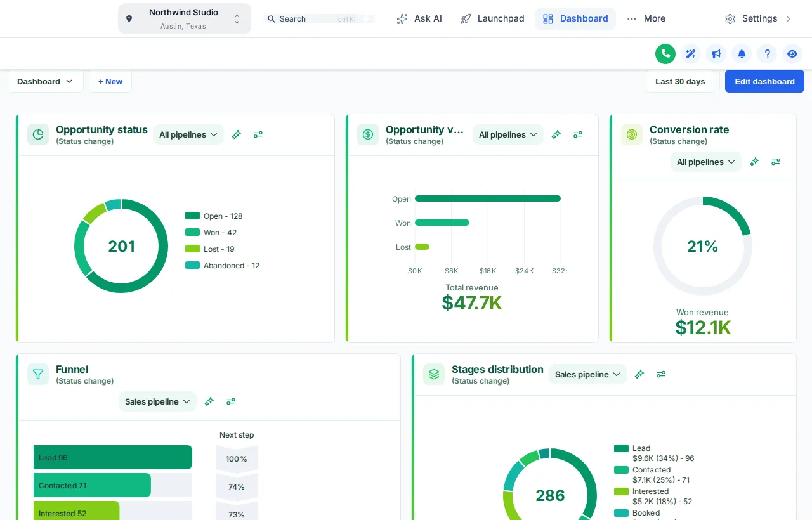The image size is (812, 520).
Task: Open Sales pipeline dropdown in Stages distribution
Action: [x=587, y=374]
